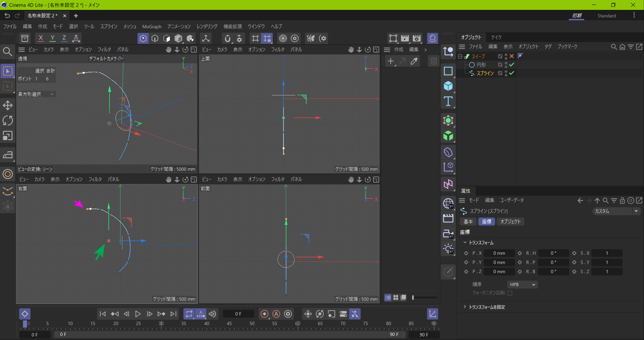
Task: Open the search magnifier in left toolbar
Action: [8, 52]
